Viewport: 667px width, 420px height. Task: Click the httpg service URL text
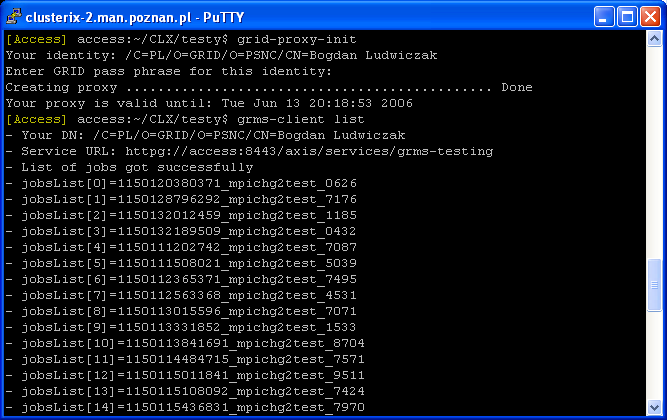pyautogui.click(x=309, y=151)
